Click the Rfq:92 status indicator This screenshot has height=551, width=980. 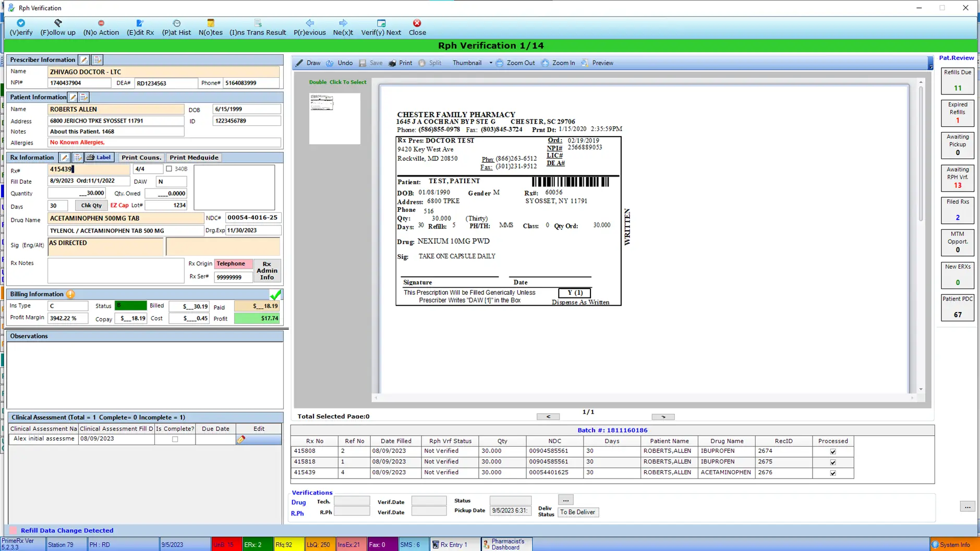288,545
